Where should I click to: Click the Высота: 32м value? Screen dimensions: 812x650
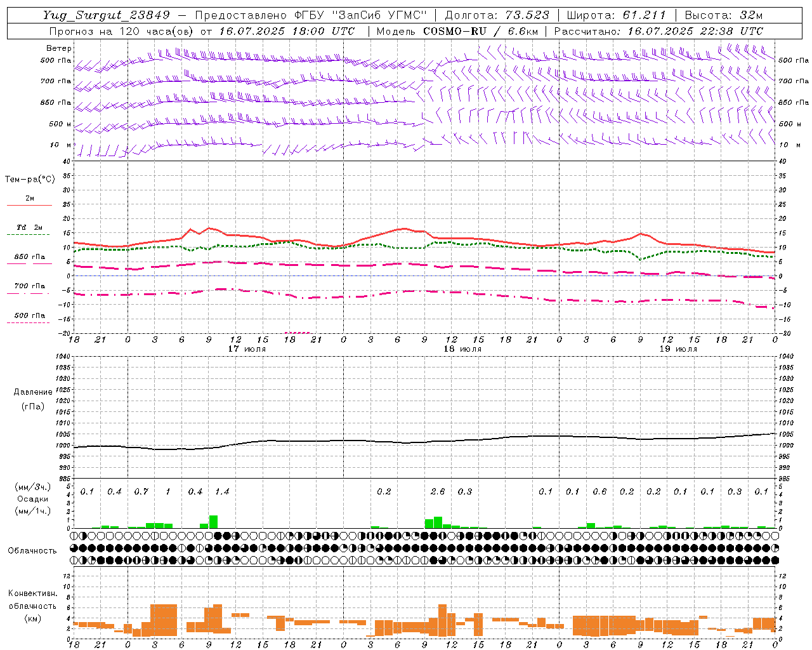point(723,15)
